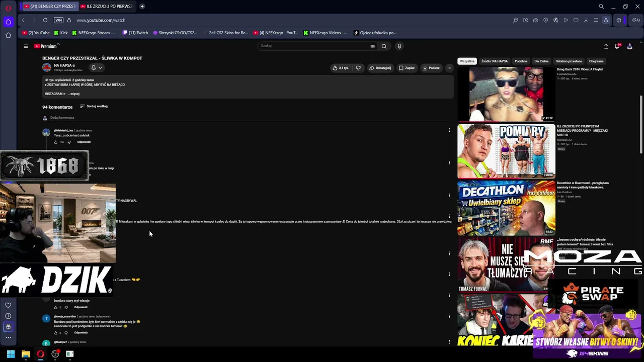Screen dimensions: 644x362
Task: Show site security lock info
Action: click(69, 20)
